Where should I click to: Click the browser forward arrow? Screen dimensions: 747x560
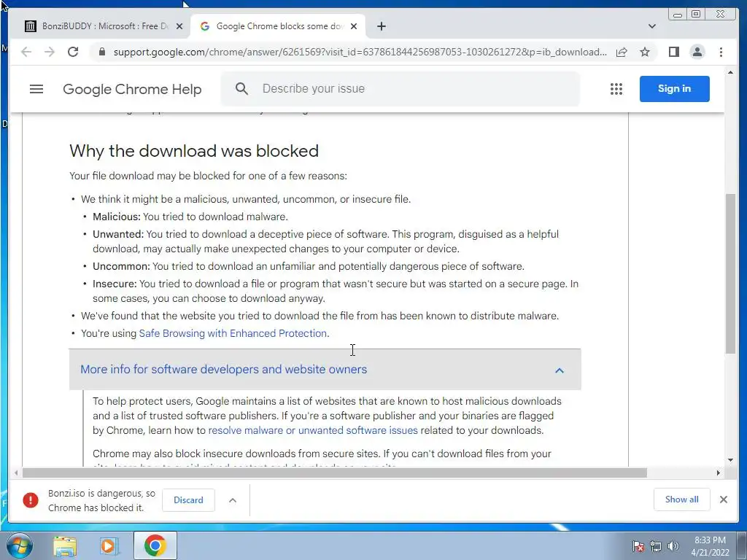coord(49,52)
